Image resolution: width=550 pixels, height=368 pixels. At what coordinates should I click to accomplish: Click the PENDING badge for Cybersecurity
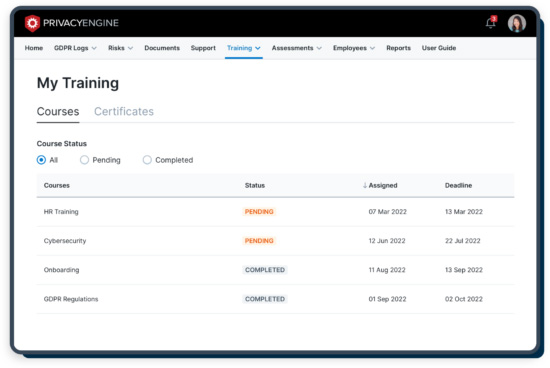tap(259, 241)
